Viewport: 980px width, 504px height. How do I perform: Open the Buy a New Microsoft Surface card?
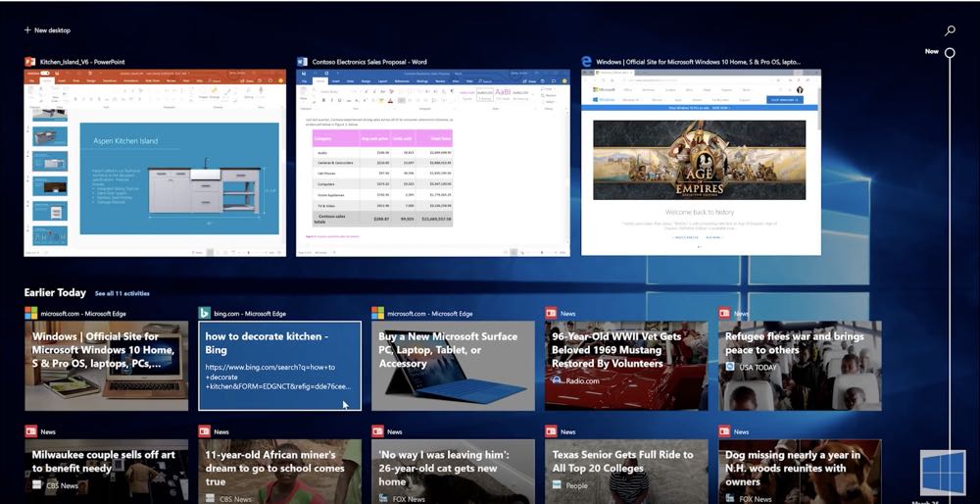[x=453, y=366]
